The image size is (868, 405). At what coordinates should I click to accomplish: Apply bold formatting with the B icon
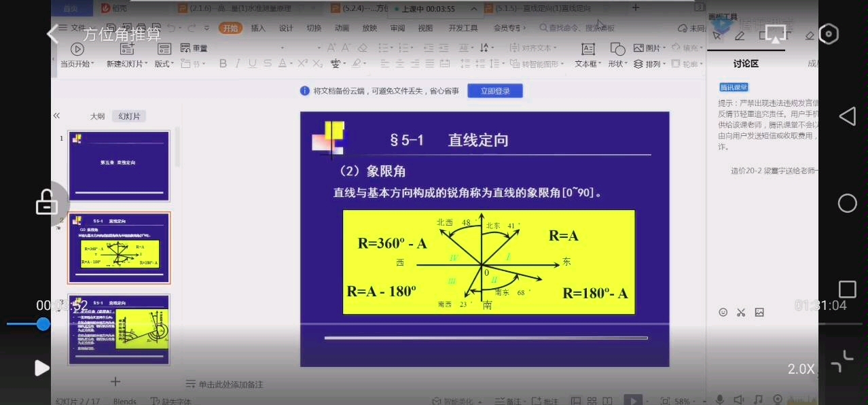tap(223, 63)
